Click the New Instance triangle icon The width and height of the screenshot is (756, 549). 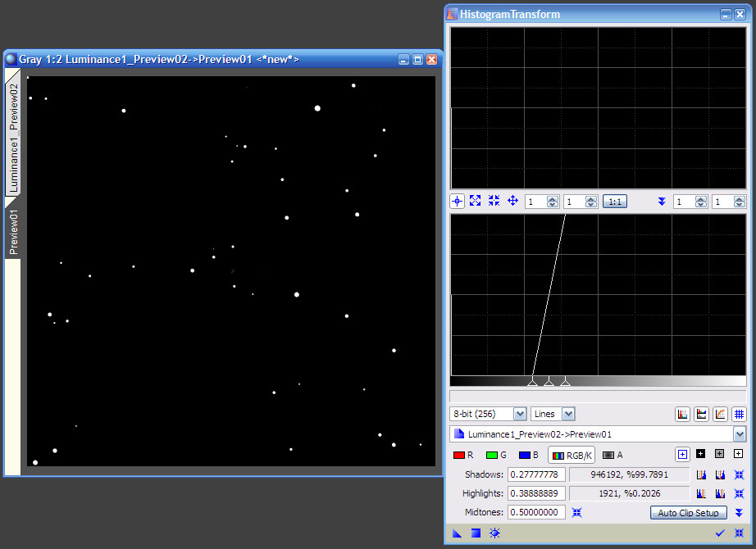point(457,533)
